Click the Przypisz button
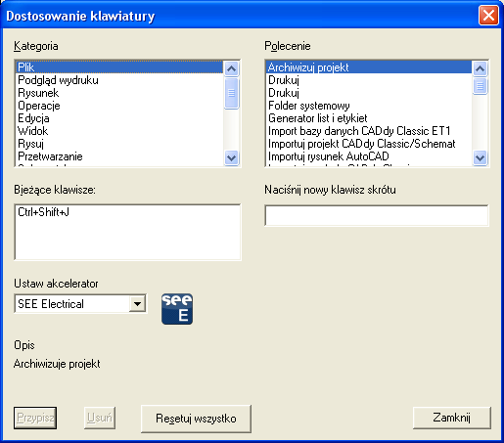This screenshot has height=443, width=504. [35, 418]
